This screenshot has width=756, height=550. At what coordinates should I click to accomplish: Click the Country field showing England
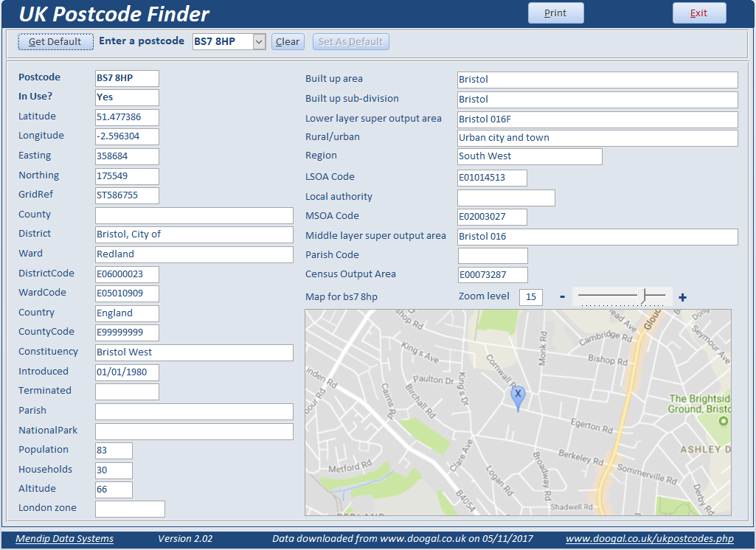pos(127,313)
